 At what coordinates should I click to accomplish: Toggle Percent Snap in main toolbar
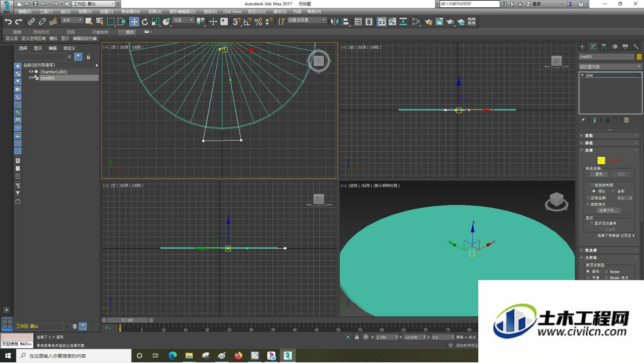tap(258, 22)
